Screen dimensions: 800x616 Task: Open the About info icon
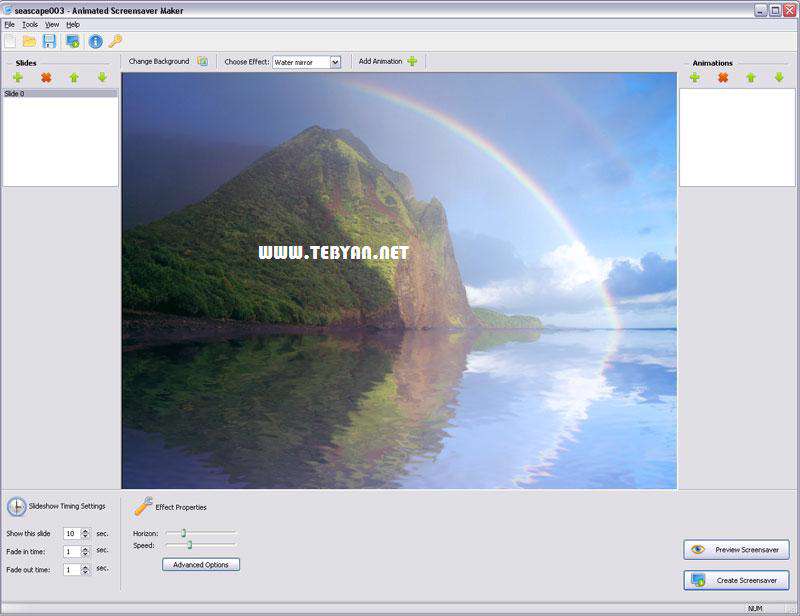point(94,43)
